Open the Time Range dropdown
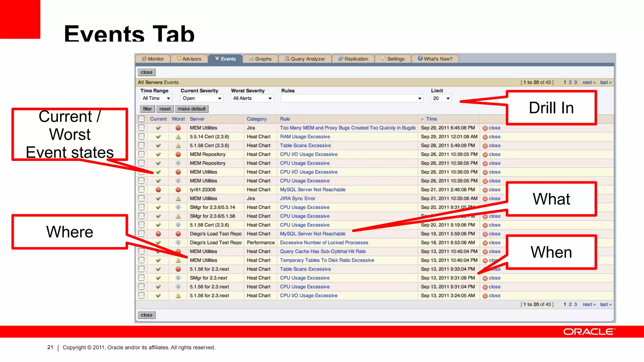The height and width of the screenshot is (362, 644). (x=156, y=98)
